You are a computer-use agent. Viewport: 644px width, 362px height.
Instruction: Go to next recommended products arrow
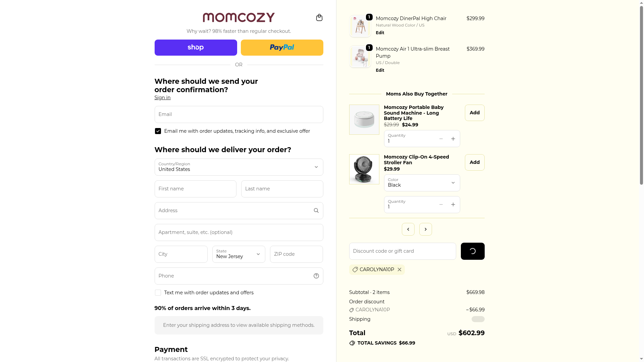click(425, 229)
